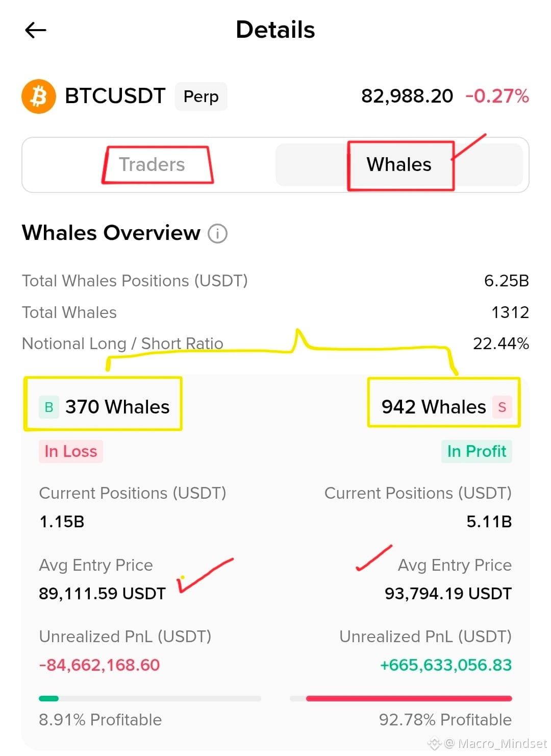This screenshot has width=551, height=756.
Task: Select the 942 Whales short heading
Action: tap(434, 407)
